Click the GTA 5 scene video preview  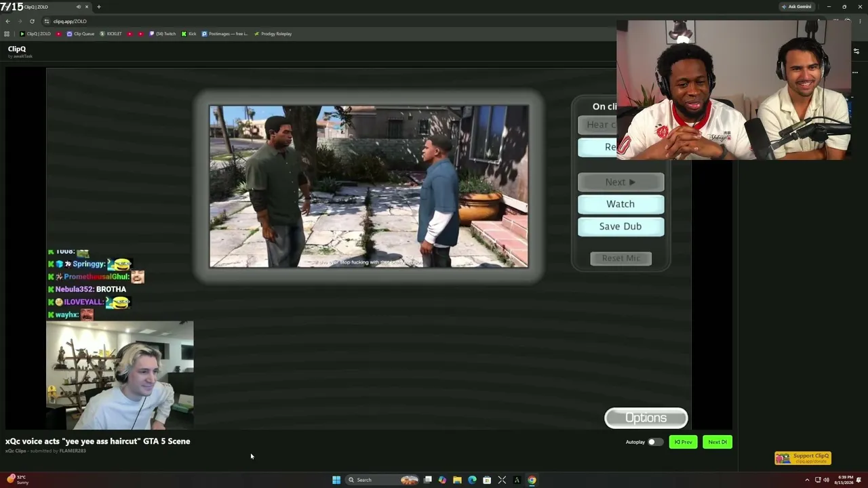368,186
